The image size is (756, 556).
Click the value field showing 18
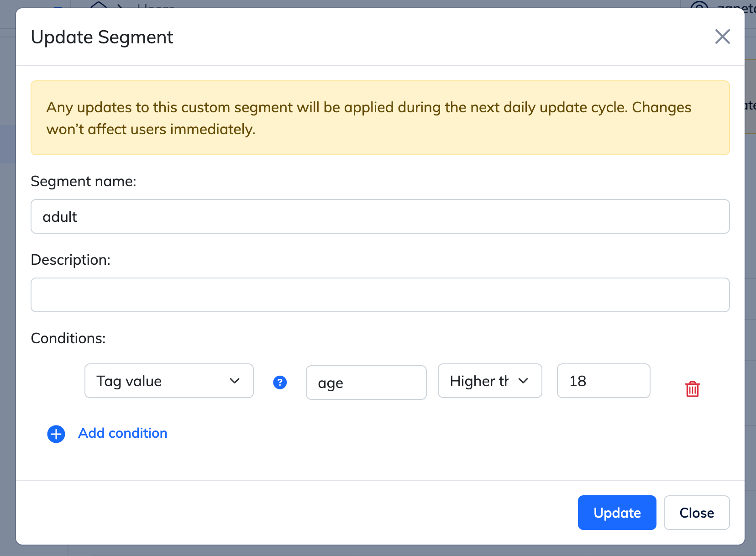603,381
